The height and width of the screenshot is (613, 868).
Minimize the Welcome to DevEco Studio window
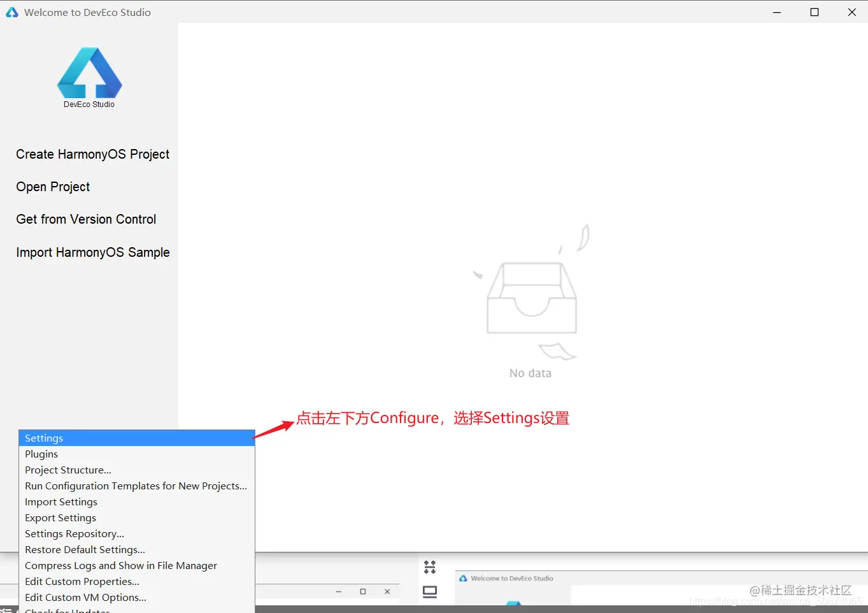pyautogui.click(x=777, y=12)
